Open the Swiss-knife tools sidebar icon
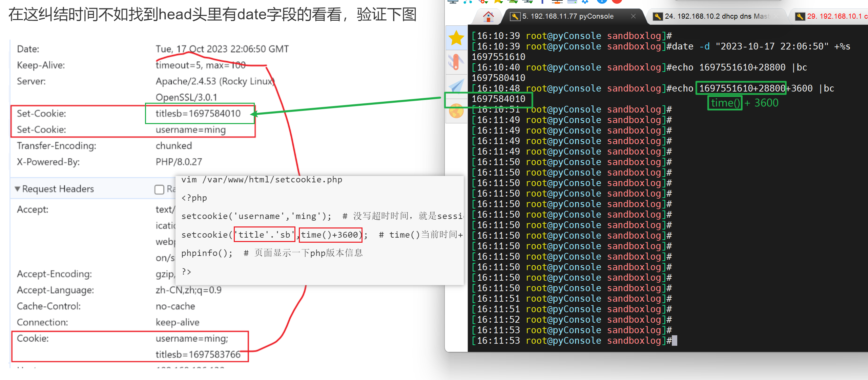868x380 pixels. tap(456, 62)
